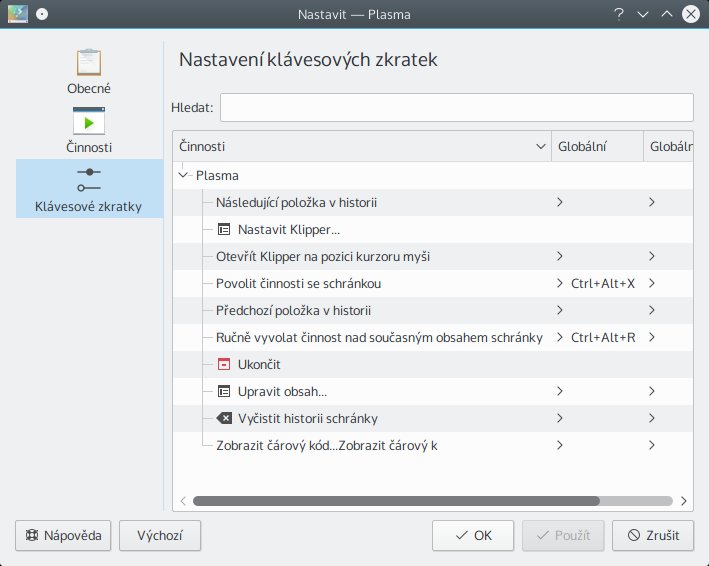The image size is (709, 566).
Task: Confirm with the OK button
Action: pos(473,535)
